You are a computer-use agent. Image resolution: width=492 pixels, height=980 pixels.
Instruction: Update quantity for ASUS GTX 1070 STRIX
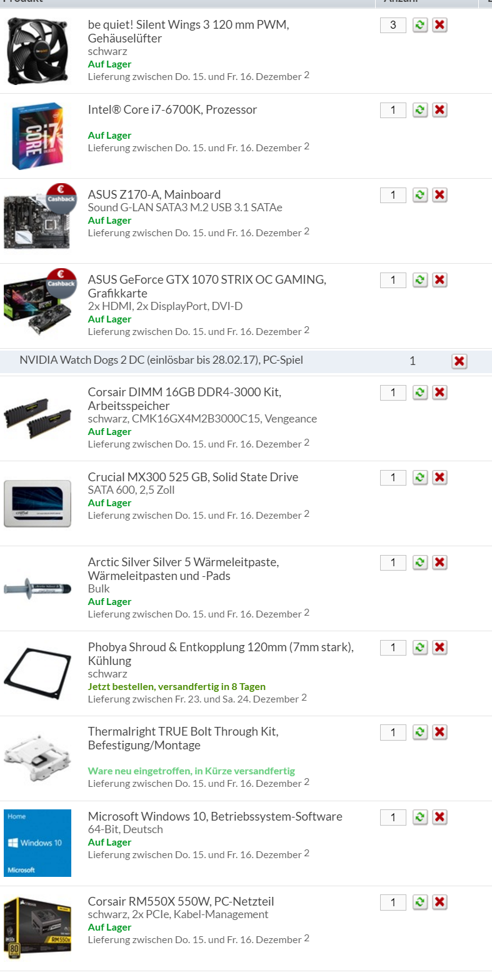tap(420, 280)
